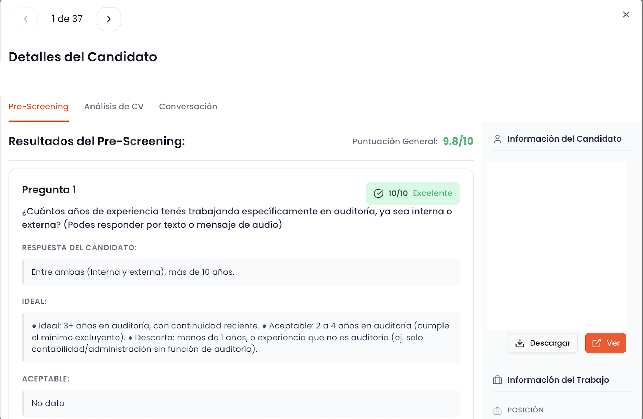Click the Información del Candidato heading
Image resolution: width=643 pixels, height=419 pixels.
(564, 139)
